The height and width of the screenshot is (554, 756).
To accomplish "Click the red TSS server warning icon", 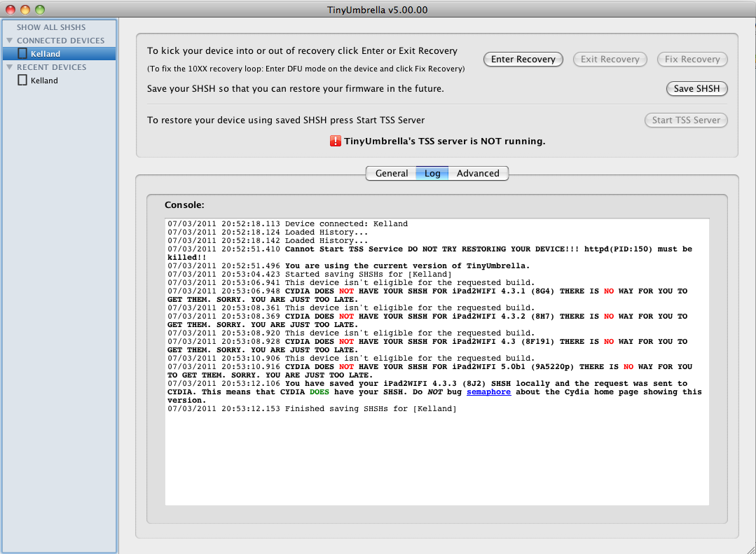I will pos(336,141).
